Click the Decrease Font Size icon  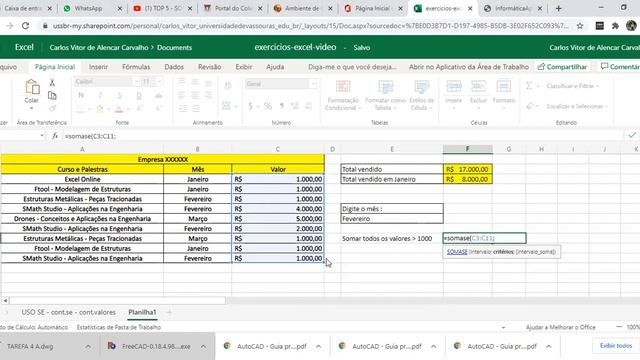(159, 109)
